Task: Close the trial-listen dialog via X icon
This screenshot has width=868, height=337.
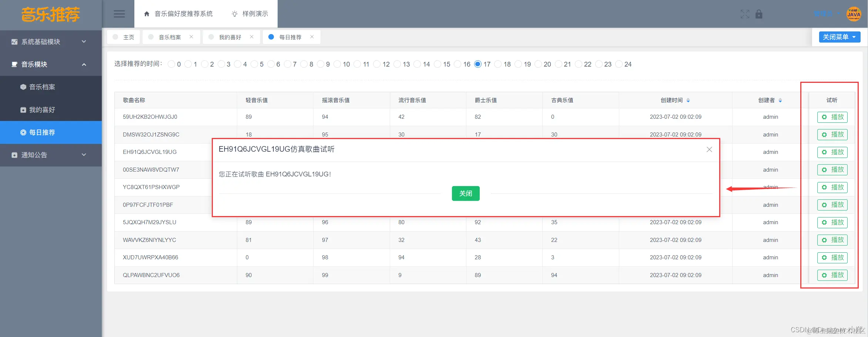Action: (709, 149)
